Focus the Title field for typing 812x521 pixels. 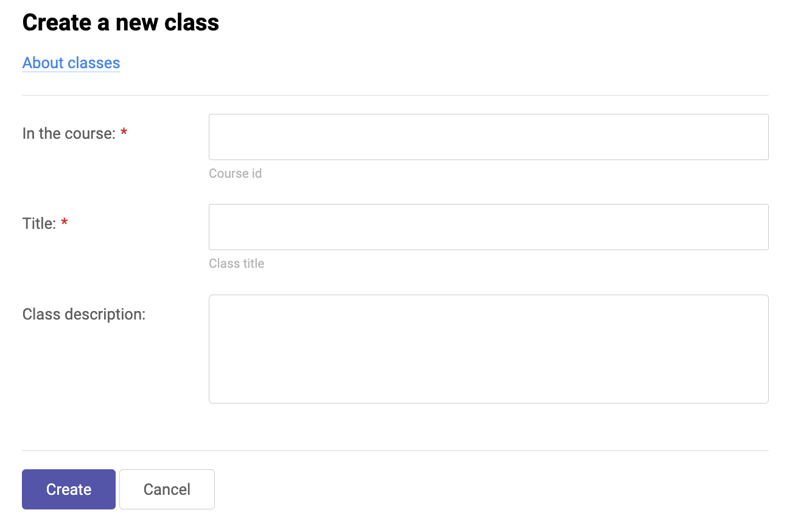pyautogui.click(x=487, y=226)
